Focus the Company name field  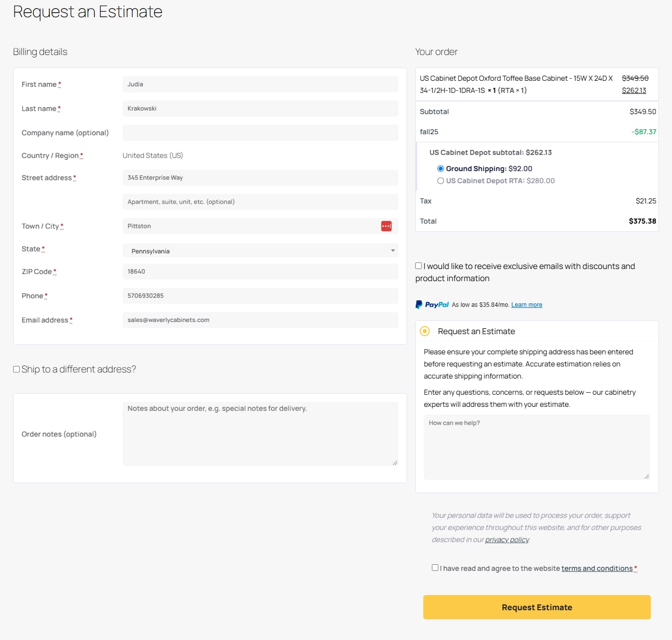[260, 133]
